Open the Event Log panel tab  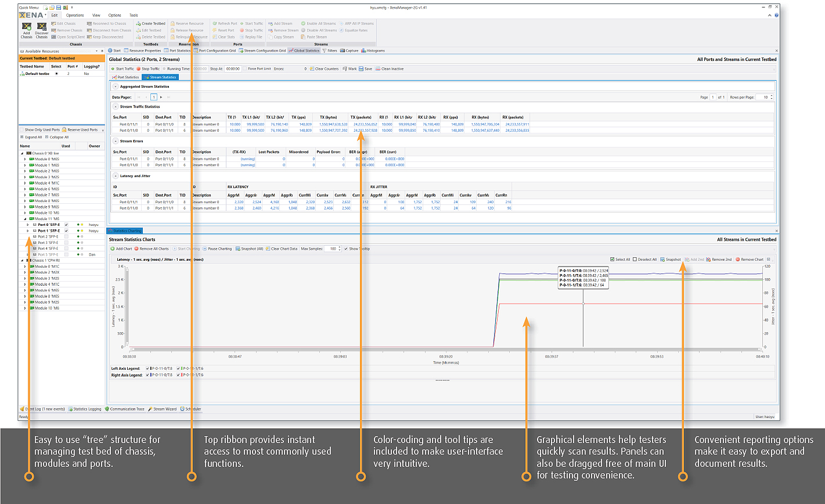click(x=44, y=409)
